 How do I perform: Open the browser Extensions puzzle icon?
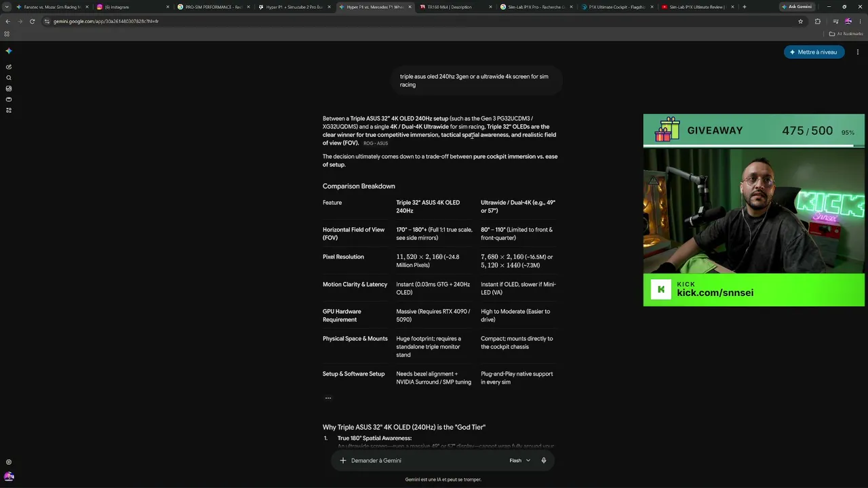coord(817,21)
